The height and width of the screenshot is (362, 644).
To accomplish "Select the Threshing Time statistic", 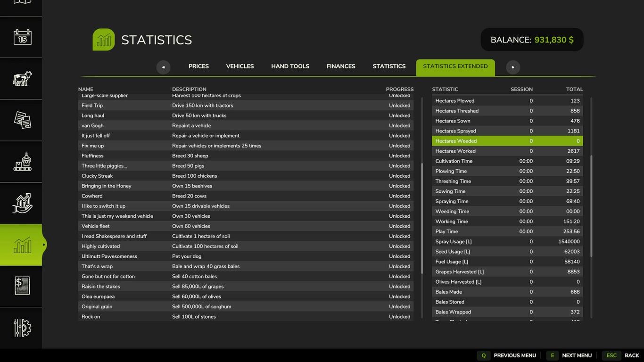I will click(507, 181).
